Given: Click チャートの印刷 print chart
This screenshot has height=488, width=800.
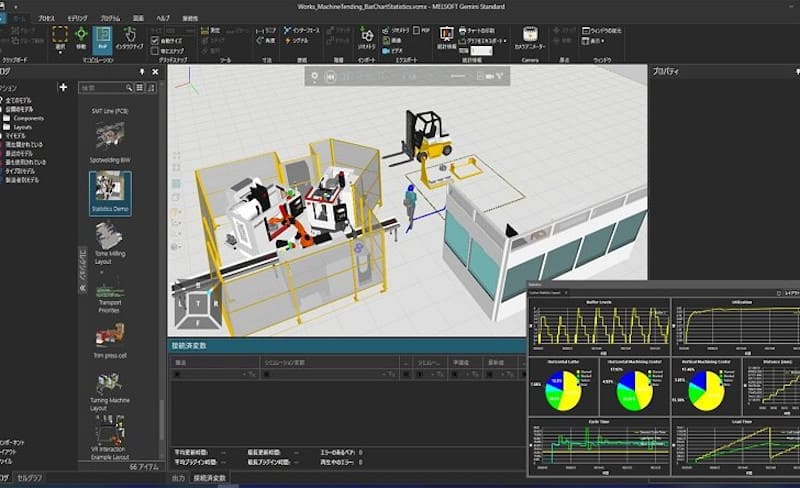Looking at the screenshot, I should [477, 31].
